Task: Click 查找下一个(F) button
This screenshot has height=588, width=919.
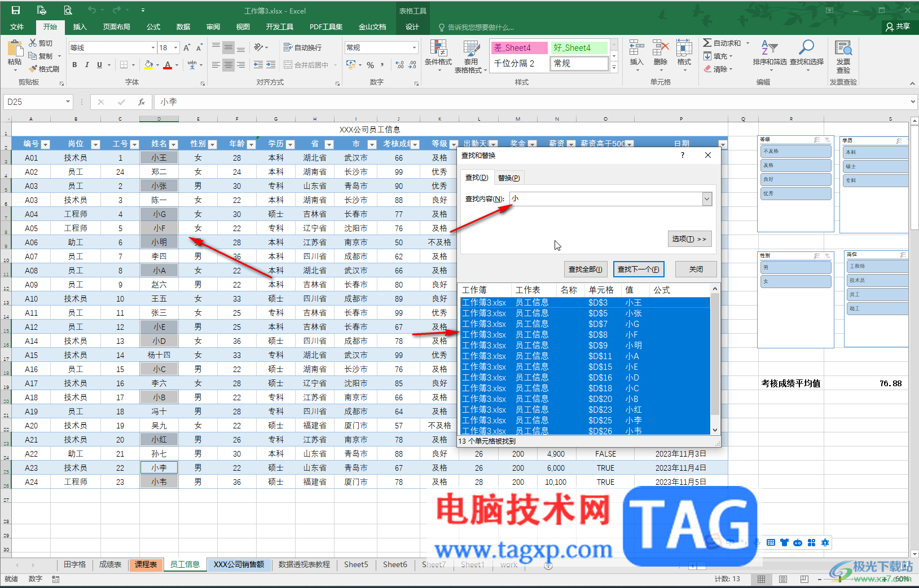Action: coord(639,269)
